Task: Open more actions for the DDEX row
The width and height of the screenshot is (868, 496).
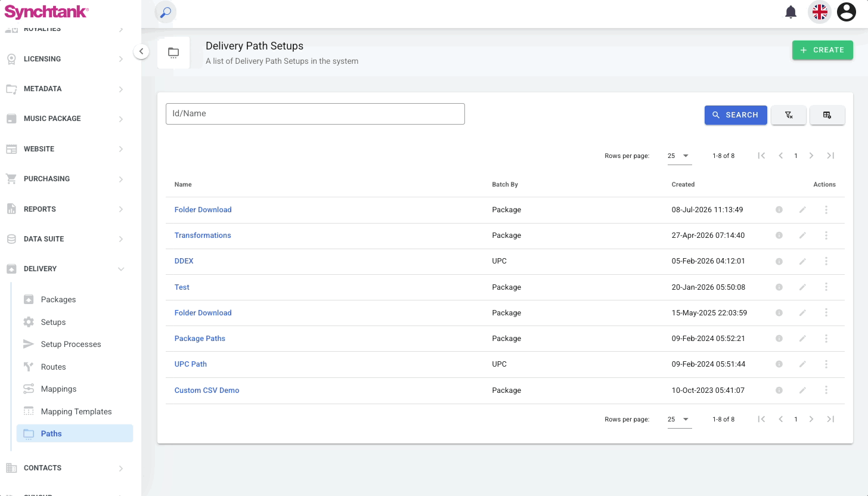Action: click(x=826, y=261)
